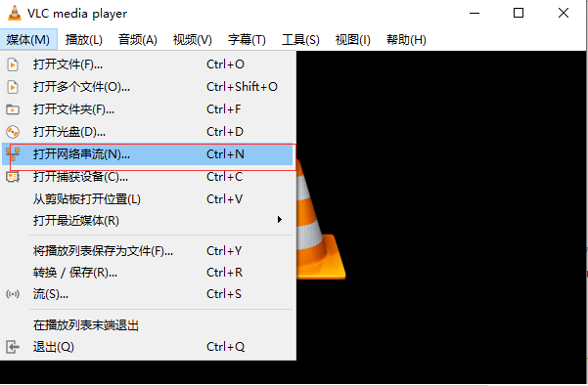Click submenu arrow beside 打开最近媒体

(x=280, y=220)
